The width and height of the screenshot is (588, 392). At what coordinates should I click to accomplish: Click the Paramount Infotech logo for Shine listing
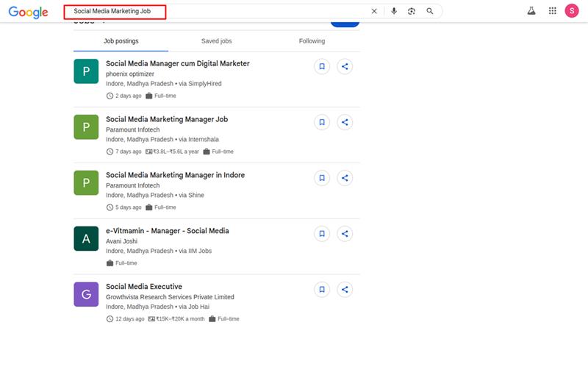click(x=86, y=182)
